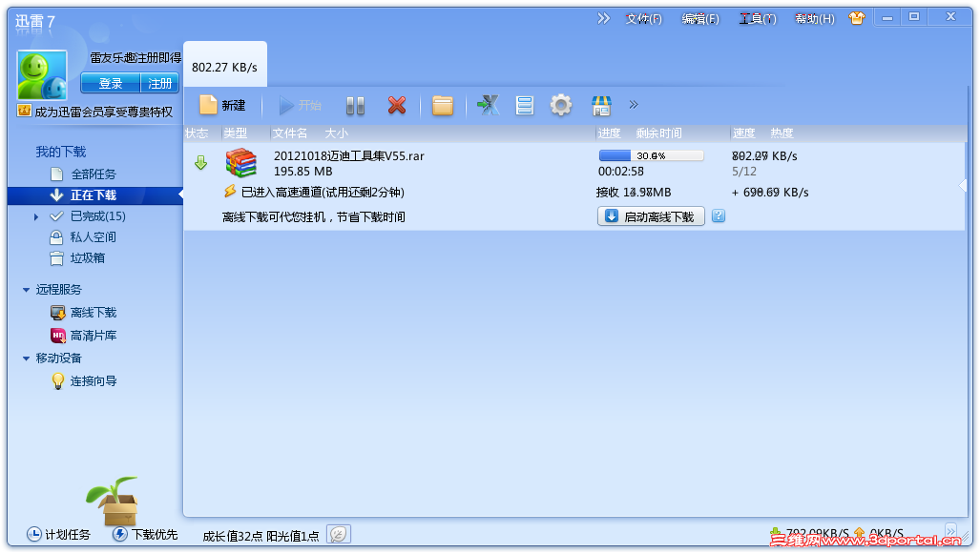
Task: Click the 启动离线下载 button
Action: tap(650, 215)
